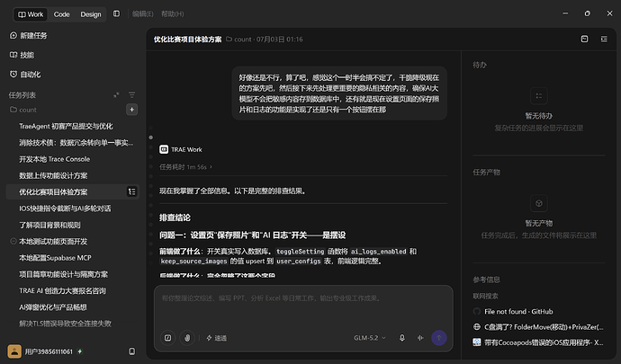Image resolution: width=621 pixels, height=364 pixels.
Task: Collapse the task list with the arrows icon
Action: [x=116, y=95]
